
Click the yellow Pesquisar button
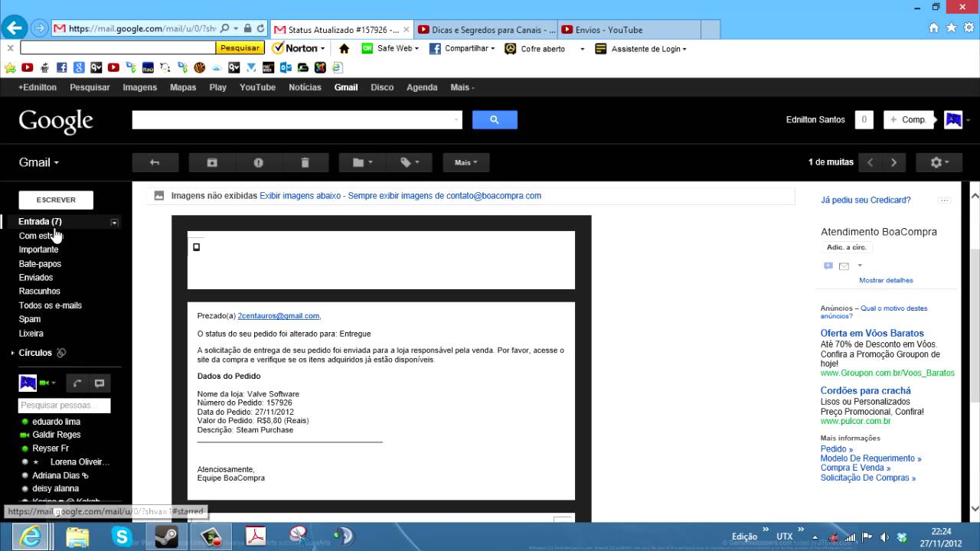[x=240, y=47]
